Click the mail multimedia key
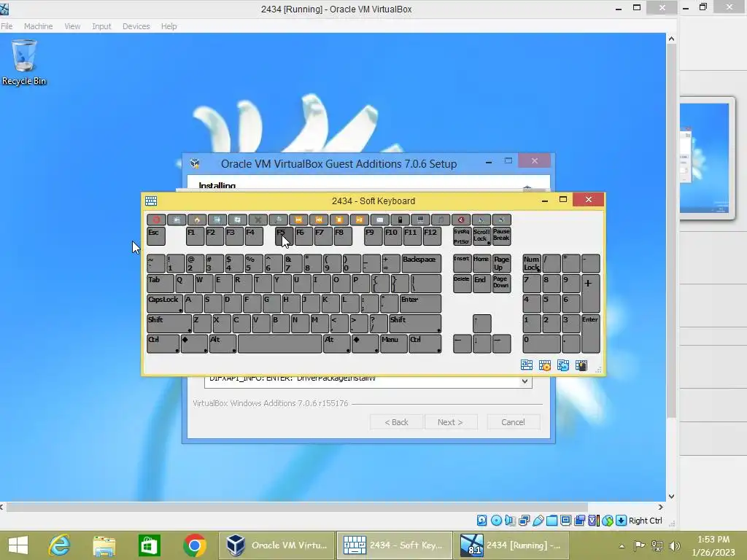747x560 pixels. click(x=379, y=219)
